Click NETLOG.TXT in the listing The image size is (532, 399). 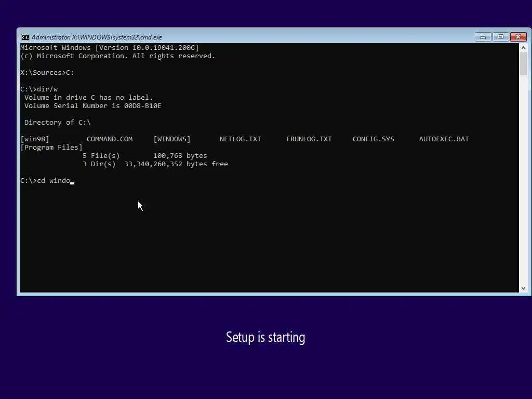(x=240, y=139)
